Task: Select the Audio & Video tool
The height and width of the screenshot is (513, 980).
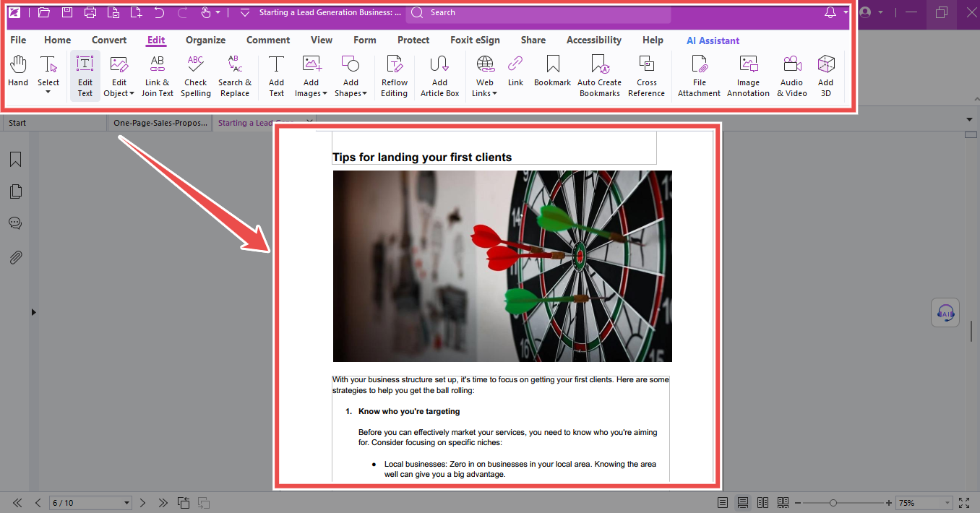Action: click(x=791, y=75)
